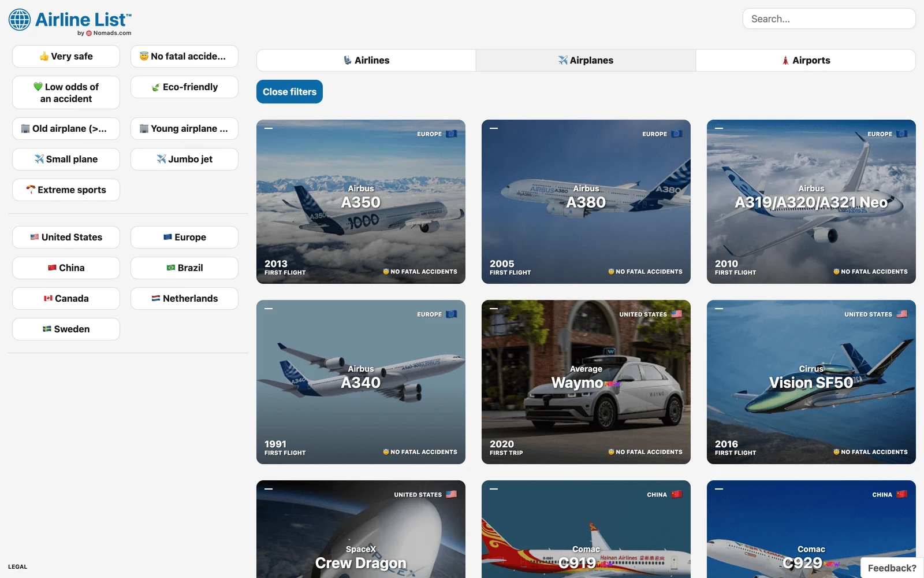Click the Europe flag icon on the A380 card
Screen dimensions: 924x578
click(x=677, y=134)
